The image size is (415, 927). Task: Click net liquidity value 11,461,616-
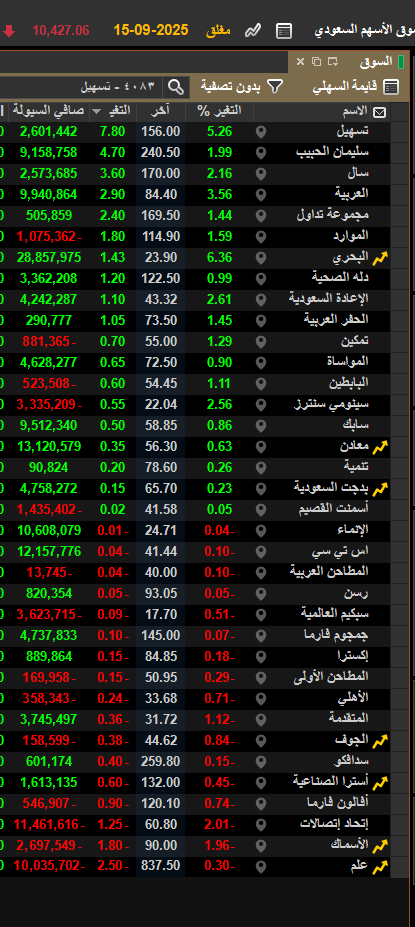click(x=49, y=825)
